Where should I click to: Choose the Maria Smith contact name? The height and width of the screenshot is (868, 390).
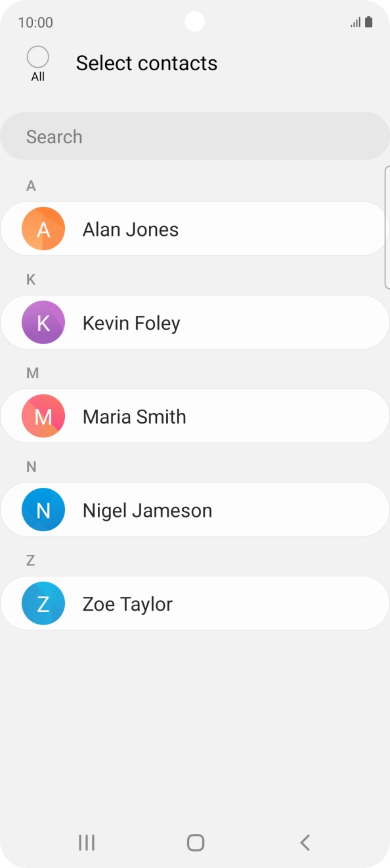pos(135,417)
